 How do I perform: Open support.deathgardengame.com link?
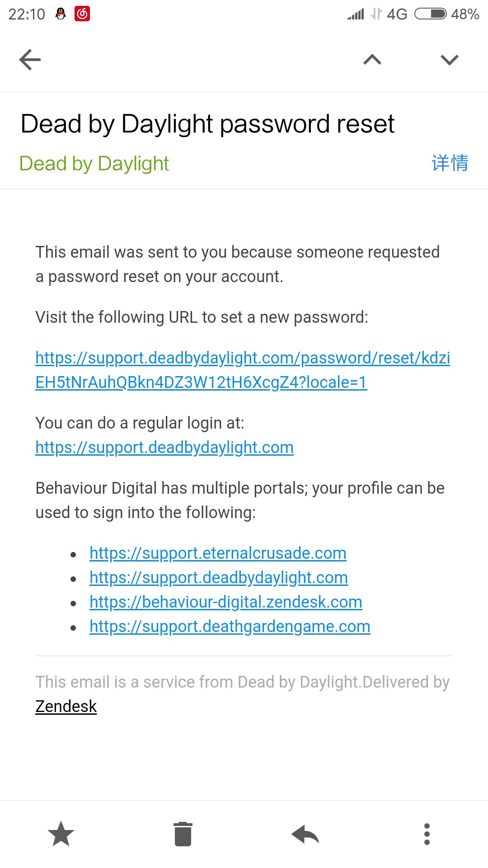pyautogui.click(x=230, y=627)
